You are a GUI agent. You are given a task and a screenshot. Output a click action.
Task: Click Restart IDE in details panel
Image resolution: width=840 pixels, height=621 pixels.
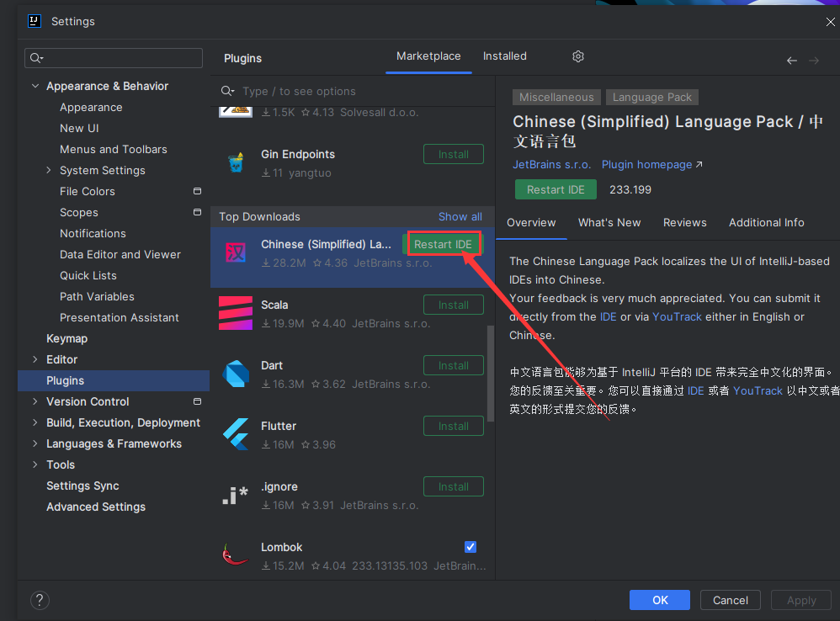pos(556,189)
